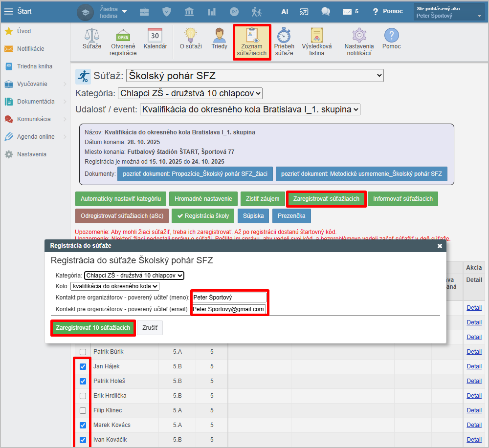489x448 pixels.
Task: Open the Kolo dropdown in dialog
Action: pyautogui.click(x=115, y=286)
